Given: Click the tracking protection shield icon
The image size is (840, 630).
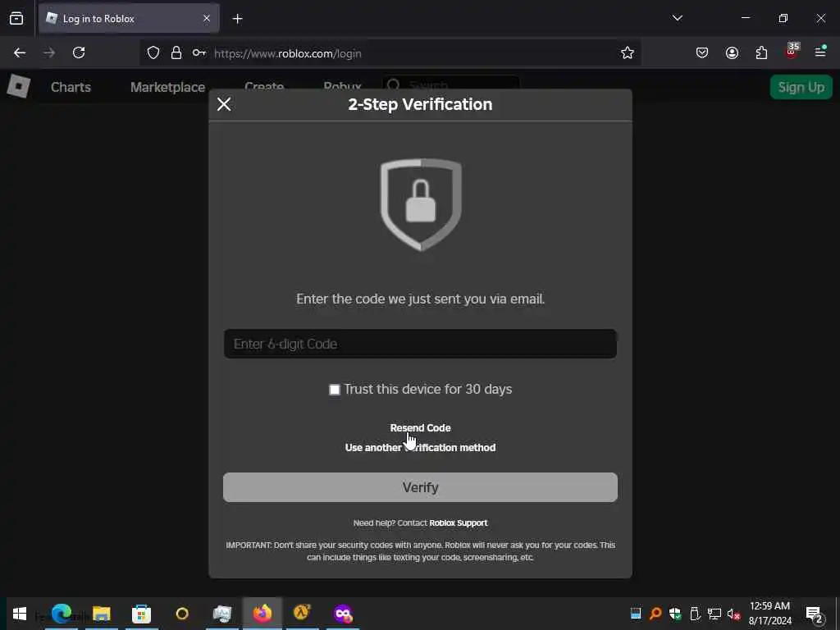Looking at the screenshot, I should 153,52.
